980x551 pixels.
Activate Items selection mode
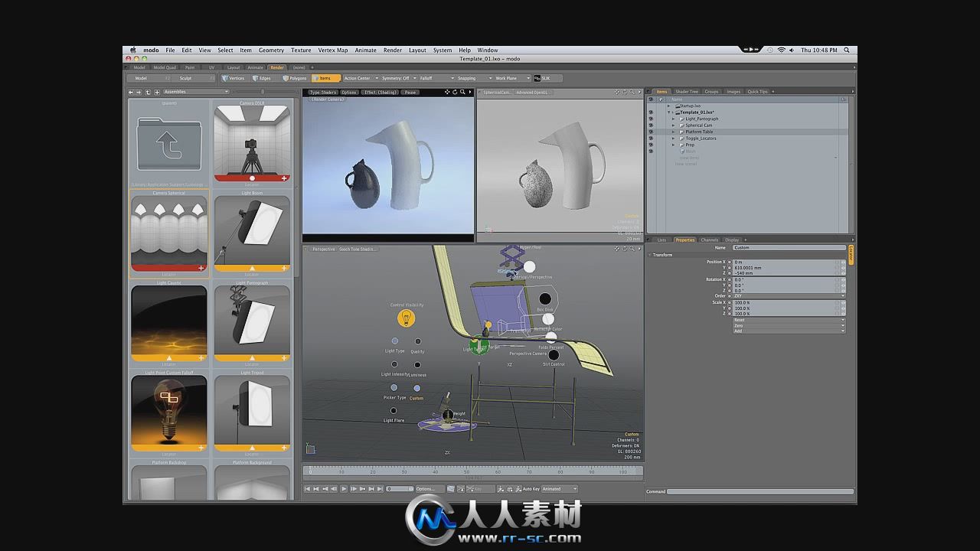tap(325, 78)
